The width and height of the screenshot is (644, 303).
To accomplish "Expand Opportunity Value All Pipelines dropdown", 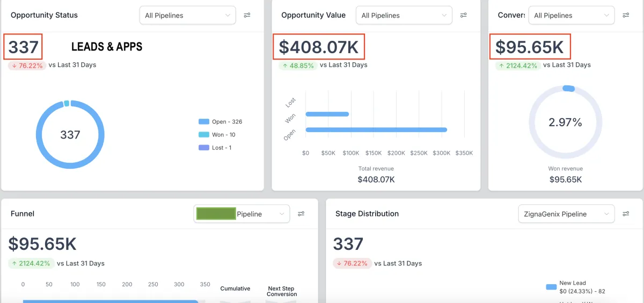I will pyautogui.click(x=404, y=15).
